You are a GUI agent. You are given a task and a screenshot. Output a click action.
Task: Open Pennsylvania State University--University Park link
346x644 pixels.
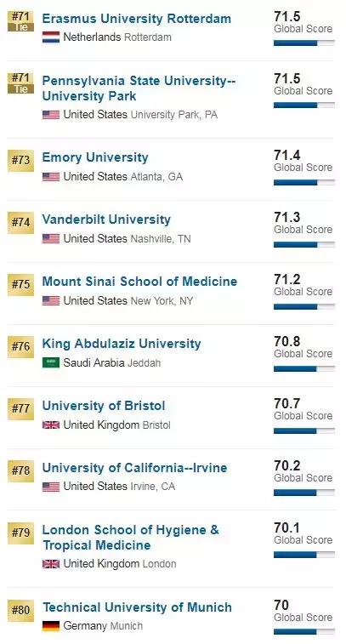click(x=139, y=88)
